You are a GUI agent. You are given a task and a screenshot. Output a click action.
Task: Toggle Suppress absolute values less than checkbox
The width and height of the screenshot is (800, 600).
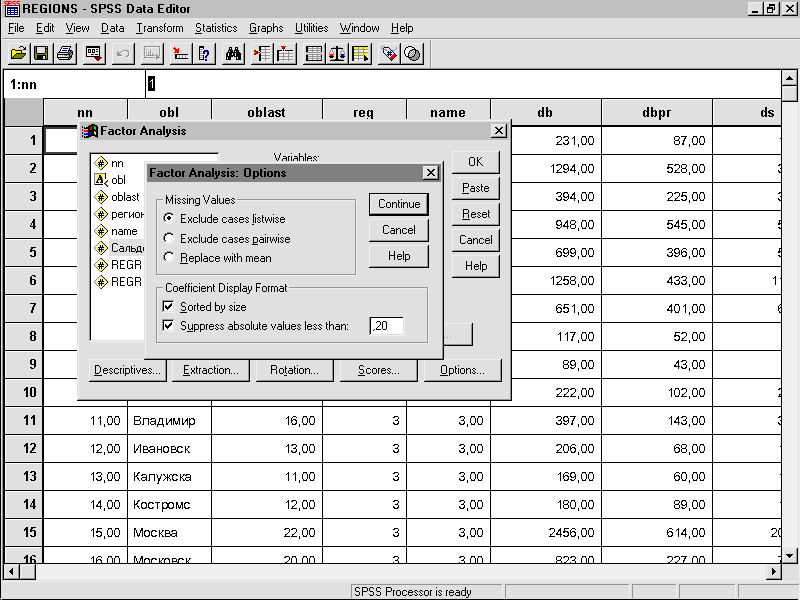click(168, 326)
